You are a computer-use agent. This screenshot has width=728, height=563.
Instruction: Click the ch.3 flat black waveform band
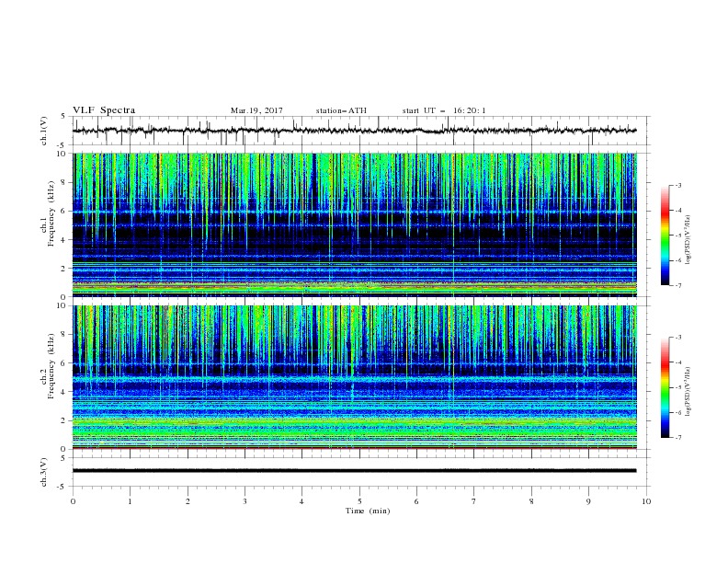pos(354,471)
